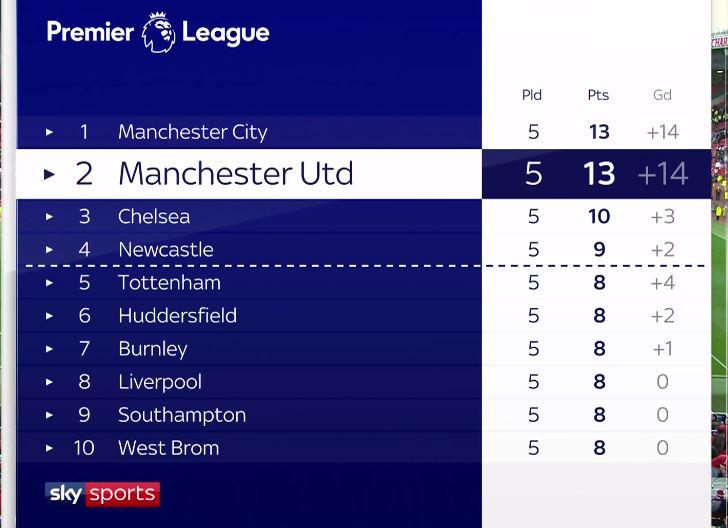This screenshot has height=528, width=728.
Task: Expand the Manchester Utd row arrow
Action: point(49,175)
